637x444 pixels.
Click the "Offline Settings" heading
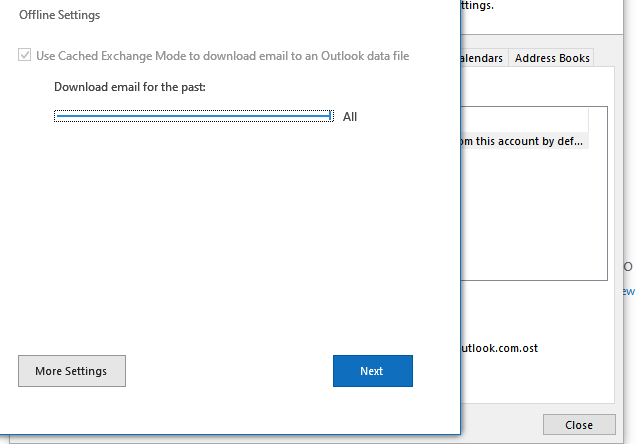(x=59, y=15)
